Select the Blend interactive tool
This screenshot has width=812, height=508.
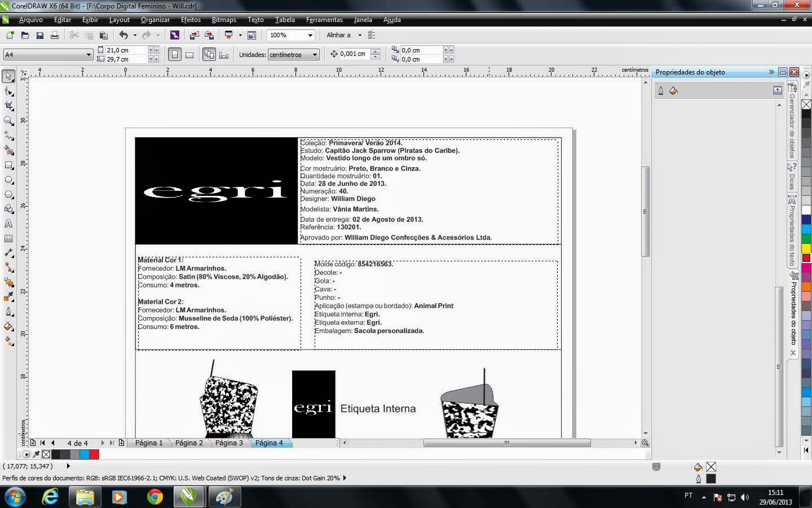click(8, 282)
